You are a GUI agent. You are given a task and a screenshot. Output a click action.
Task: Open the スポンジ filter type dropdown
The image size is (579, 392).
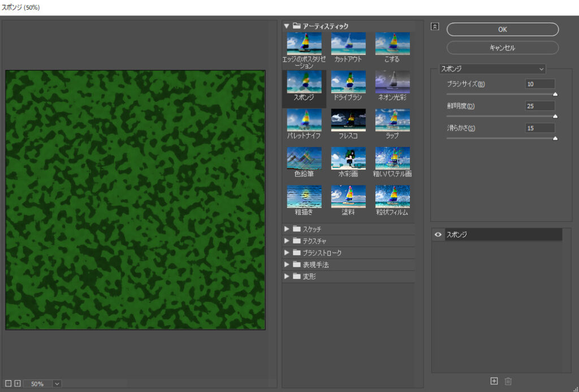pyautogui.click(x=492, y=68)
